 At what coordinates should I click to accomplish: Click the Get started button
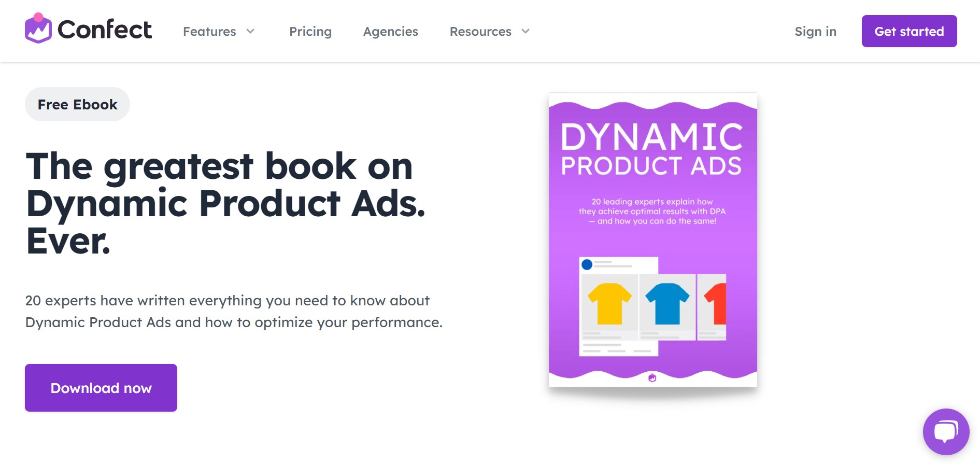tap(909, 31)
